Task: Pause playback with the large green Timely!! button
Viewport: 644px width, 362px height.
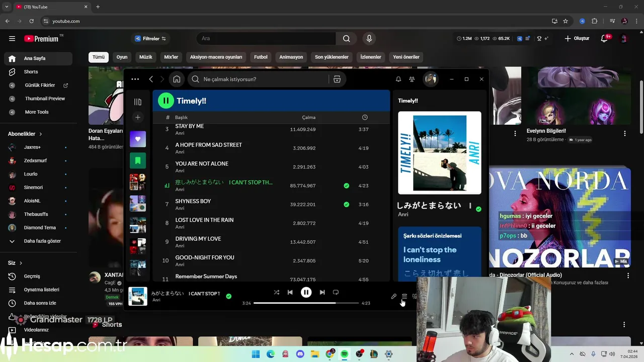Action: (x=166, y=101)
